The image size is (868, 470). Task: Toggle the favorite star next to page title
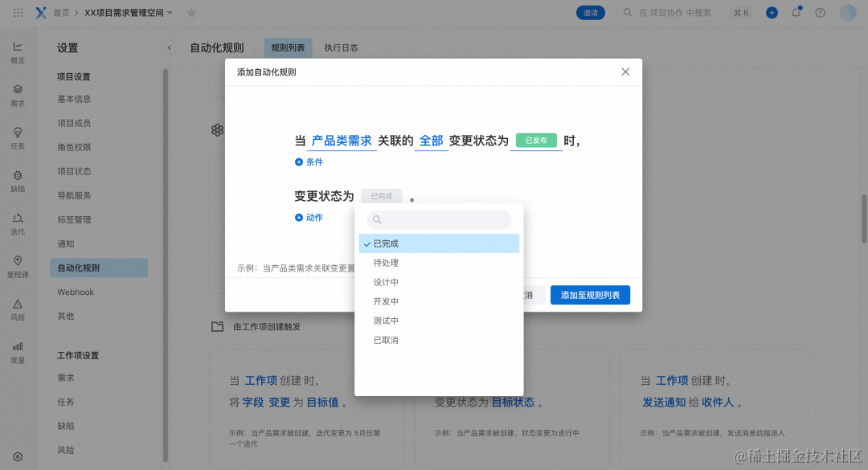pyautogui.click(x=191, y=12)
